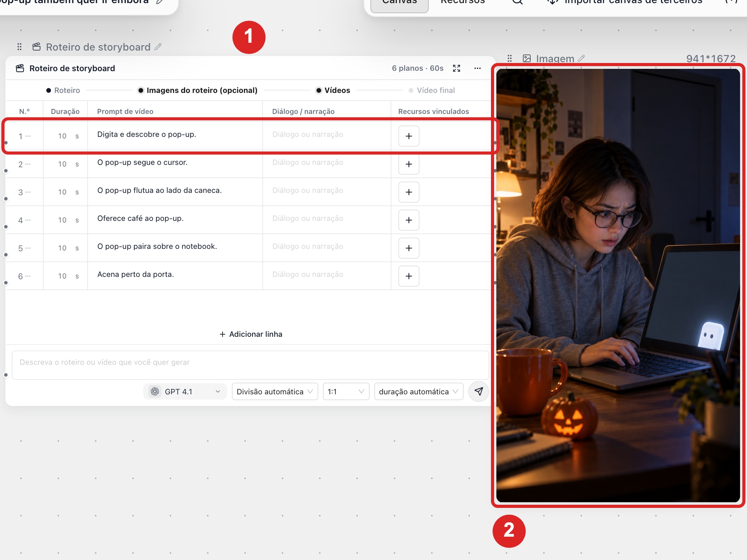Screen dimensions: 747x560
Task: Add linked resource to row 5
Action: coord(409,248)
